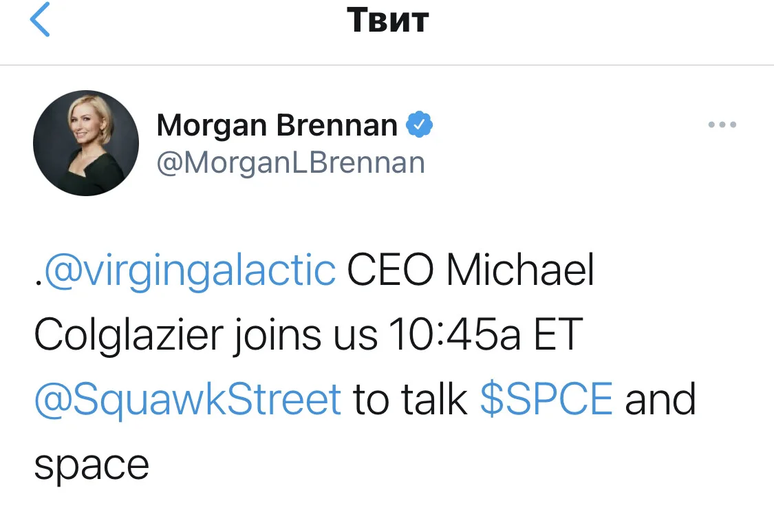774x532 pixels.
Task: Tap the word 'and' after $SPCE
Action: [660, 399]
